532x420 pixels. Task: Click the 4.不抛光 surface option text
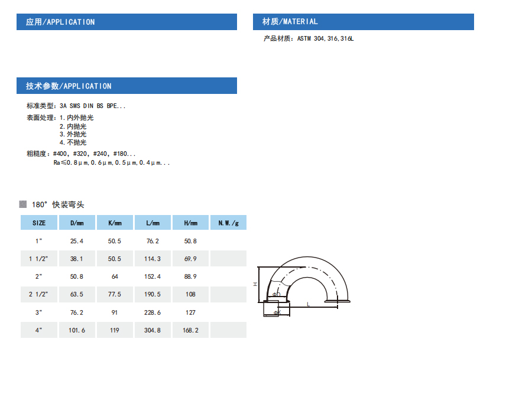tap(73, 142)
